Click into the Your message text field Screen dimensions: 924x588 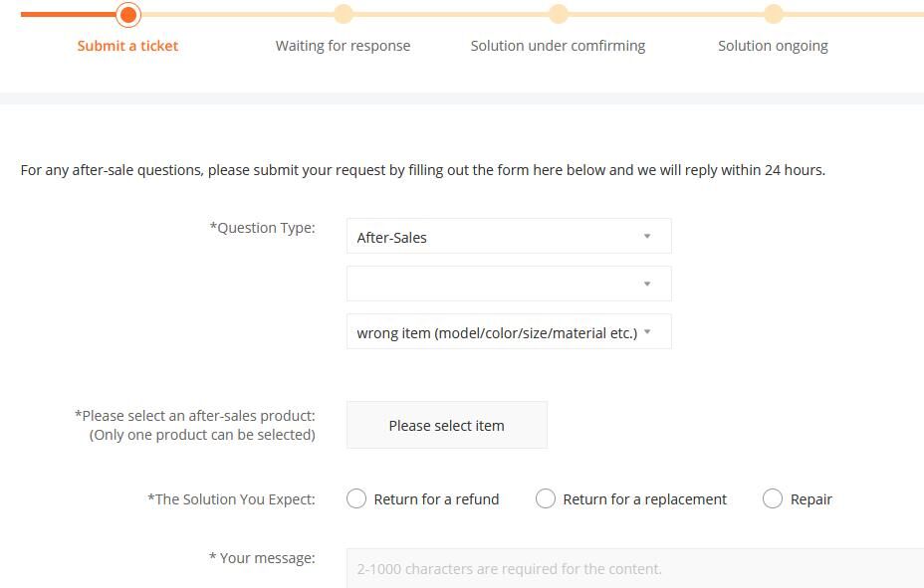coord(635,569)
